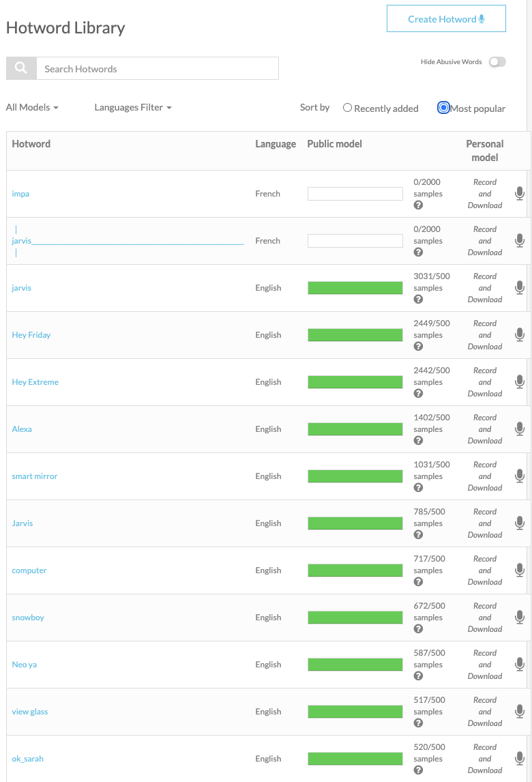Click the microphone icon for impa hotword

click(x=520, y=194)
